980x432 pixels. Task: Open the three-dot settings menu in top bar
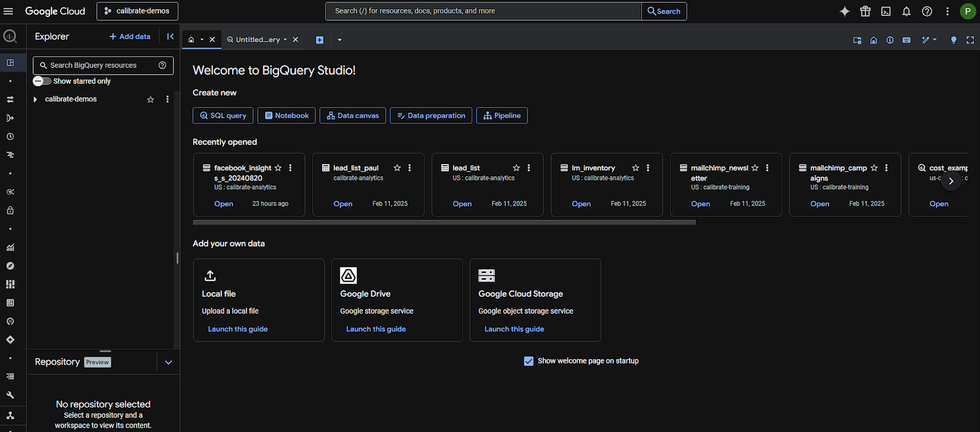[x=948, y=11]
